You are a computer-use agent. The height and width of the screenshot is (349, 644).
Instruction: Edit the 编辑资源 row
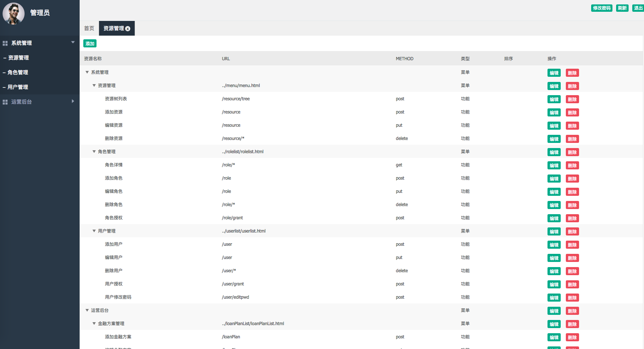coord(554,126)
